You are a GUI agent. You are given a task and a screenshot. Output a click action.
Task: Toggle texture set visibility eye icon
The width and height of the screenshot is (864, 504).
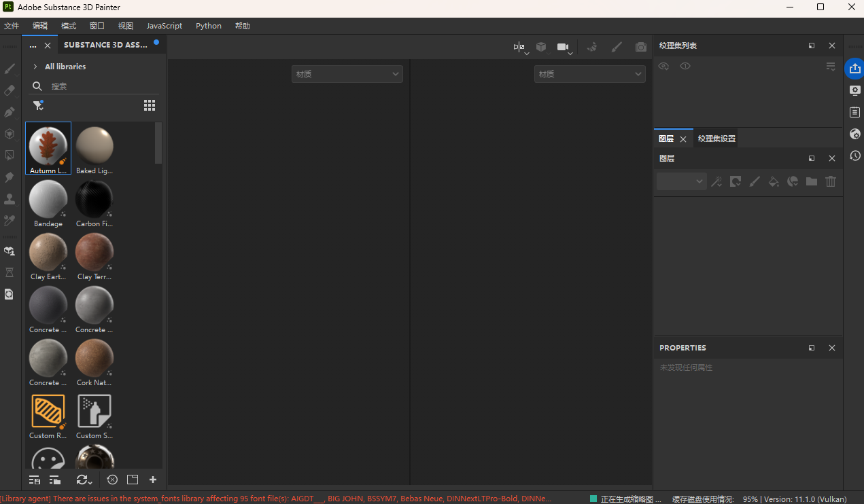[663, 66]
